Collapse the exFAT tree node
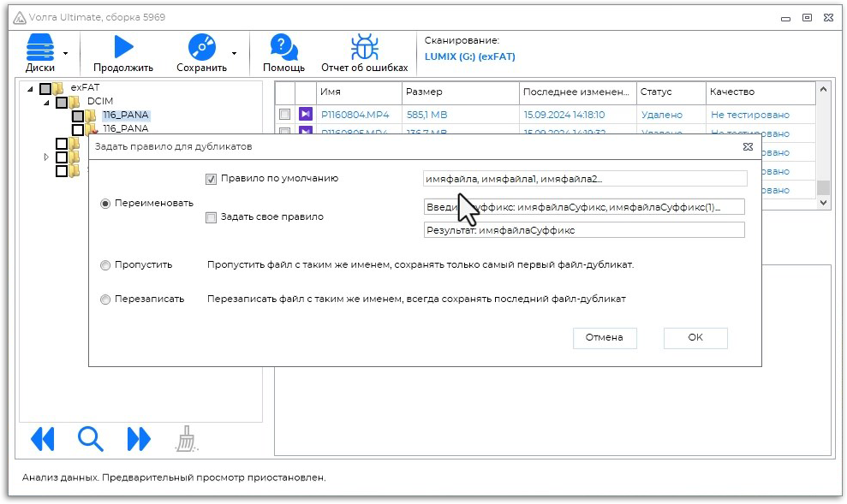847x504 pixels. pyautogui.click(x=30, y=88)
